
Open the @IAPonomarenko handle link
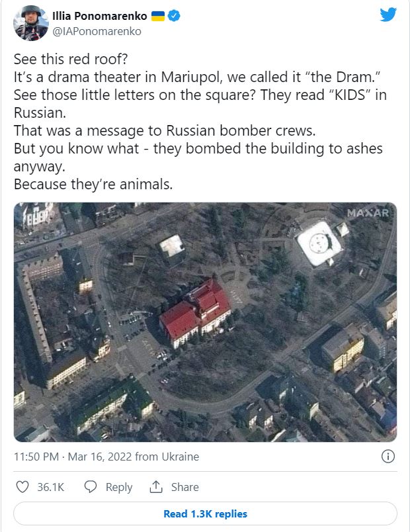click(97, 30)
